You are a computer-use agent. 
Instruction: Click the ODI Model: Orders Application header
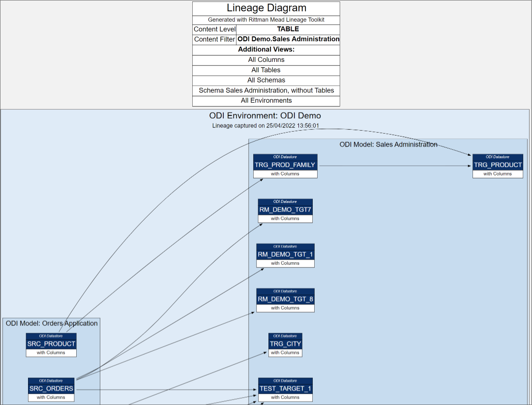tap(51, 323)
